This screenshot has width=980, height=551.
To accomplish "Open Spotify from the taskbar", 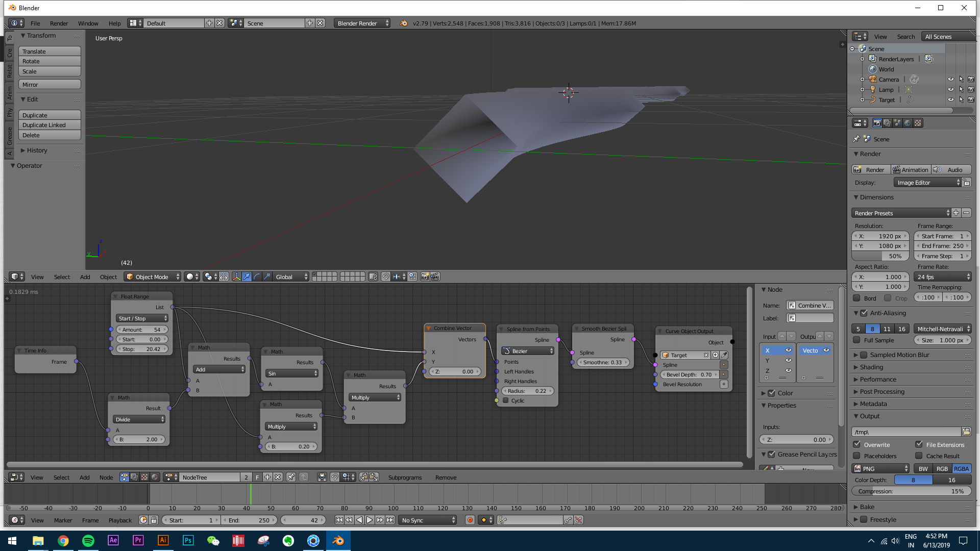I will click(88, 541).
